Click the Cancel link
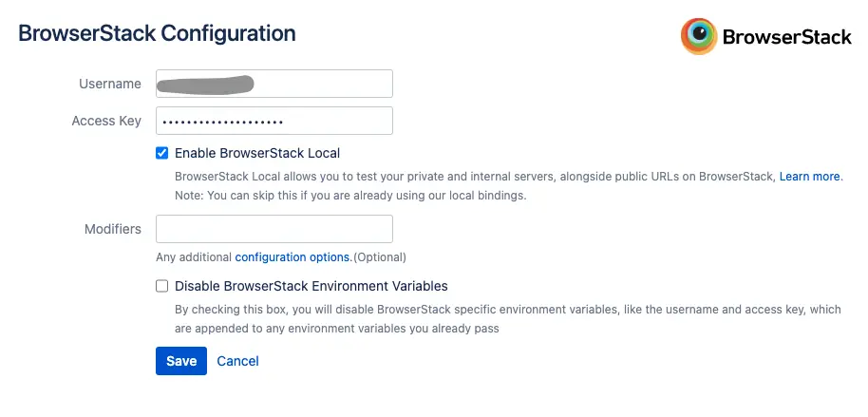This screenshot has width=868, height=417. coord(237,361)
